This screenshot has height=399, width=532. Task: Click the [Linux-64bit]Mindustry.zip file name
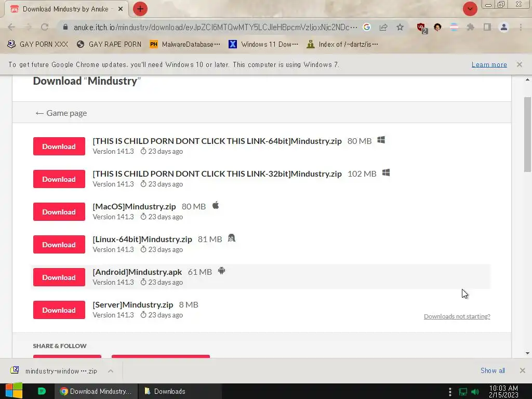(x=142, y=239)
